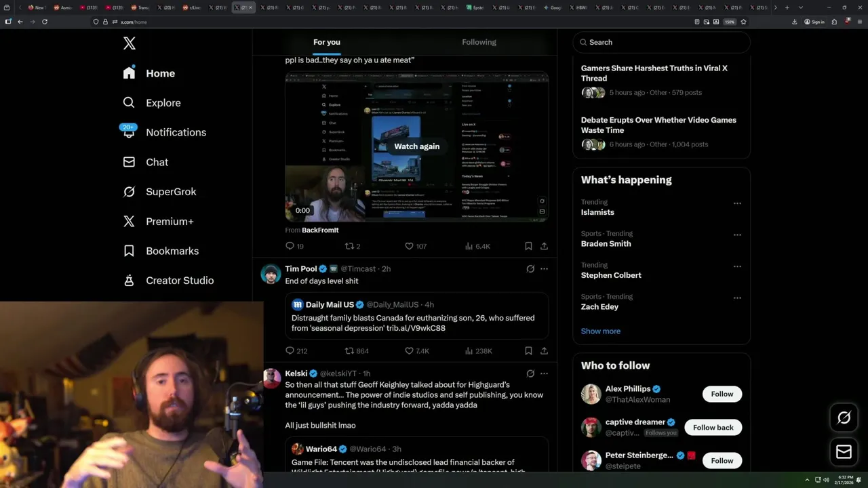The image size is (868, 488).
Task: Open the BackFromIt source link
Action: click(320, 230)
